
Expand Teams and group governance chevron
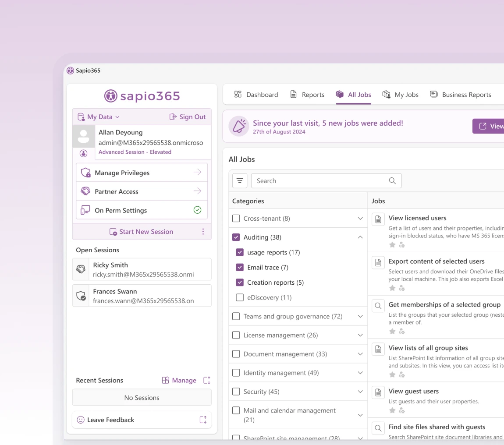coord(360,316)
